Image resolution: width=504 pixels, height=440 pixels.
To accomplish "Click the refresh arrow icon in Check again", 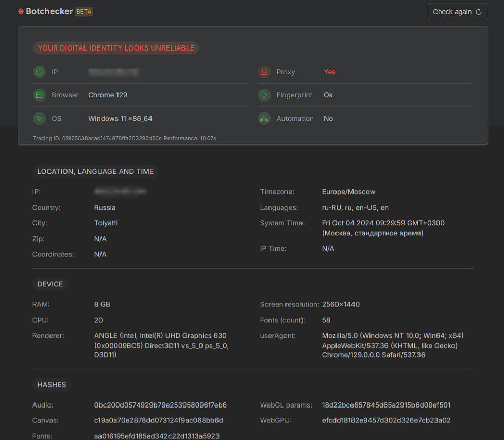I will click(478, 12).
